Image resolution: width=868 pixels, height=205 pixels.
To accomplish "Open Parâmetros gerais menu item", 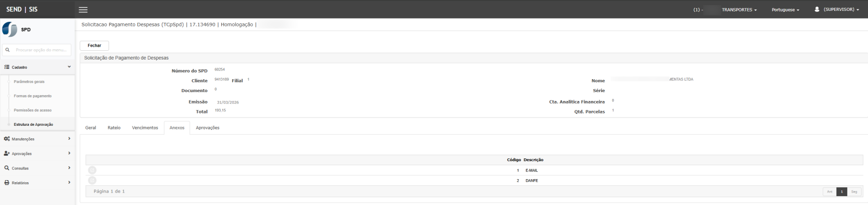I will click(29, 82).
